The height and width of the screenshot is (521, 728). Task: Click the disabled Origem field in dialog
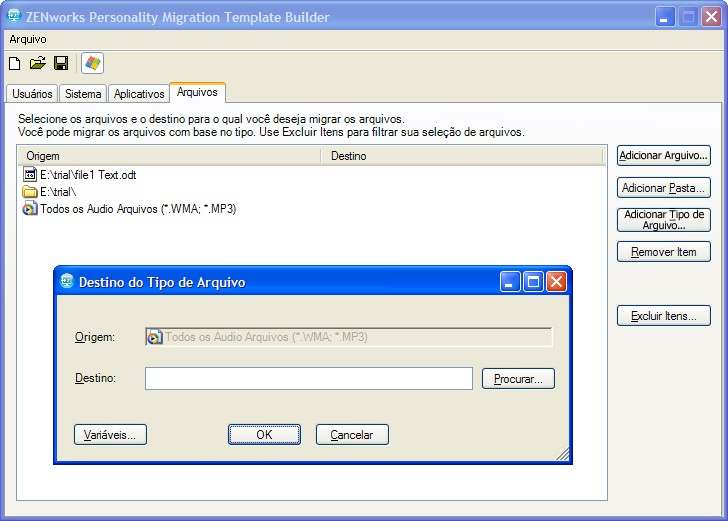pyautogui.click(x=349, y=337)
